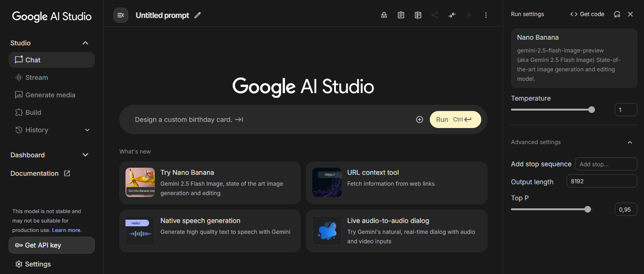Image resolution: width=644 pixels, height=274 pixels.
Task: Click the compare mode icon
Action: pyautogui.click(x=418, y=15)
